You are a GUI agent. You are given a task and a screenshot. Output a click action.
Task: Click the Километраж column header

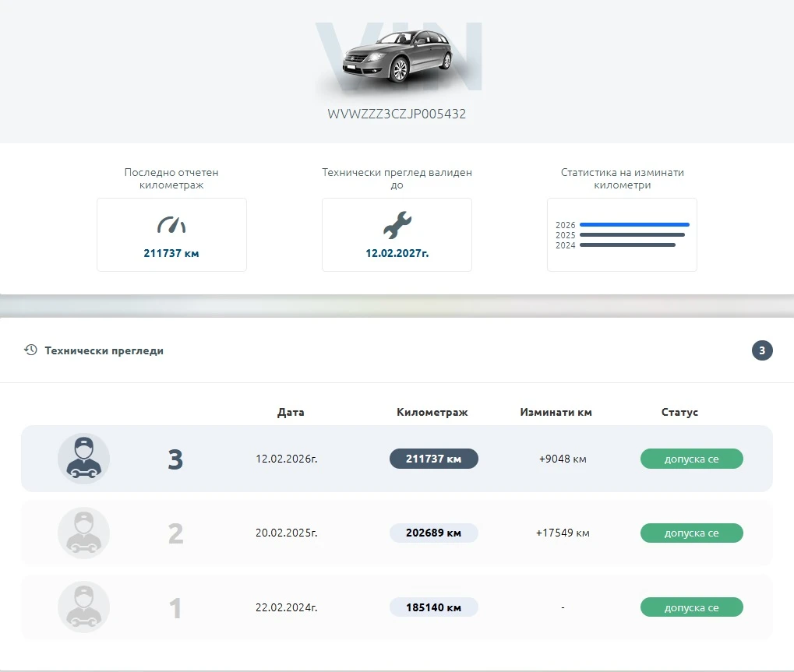(x=432, y=412)
